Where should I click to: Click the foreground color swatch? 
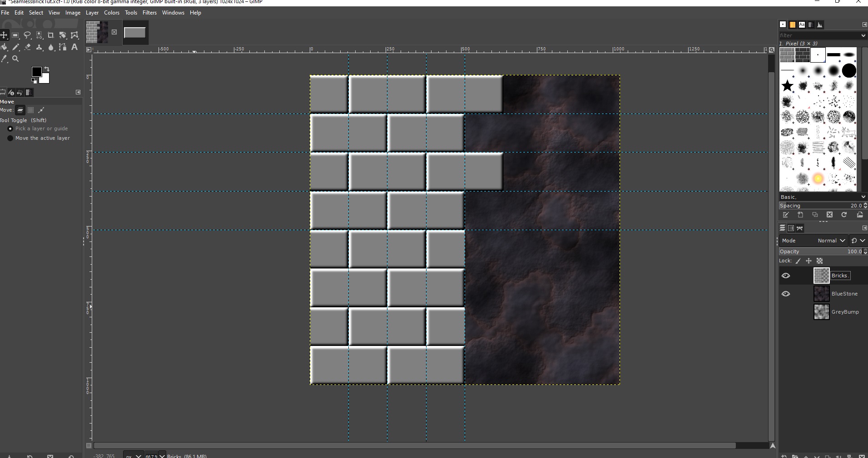point(38,72)
